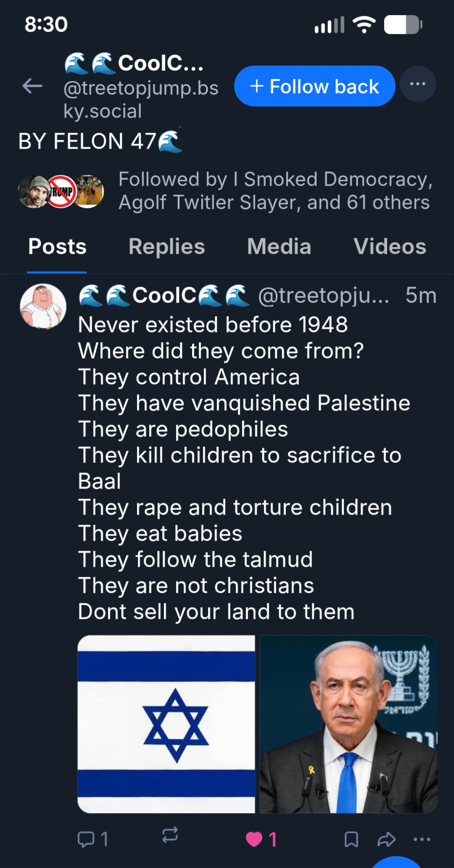Open the Media tab

tap(279, 247)
